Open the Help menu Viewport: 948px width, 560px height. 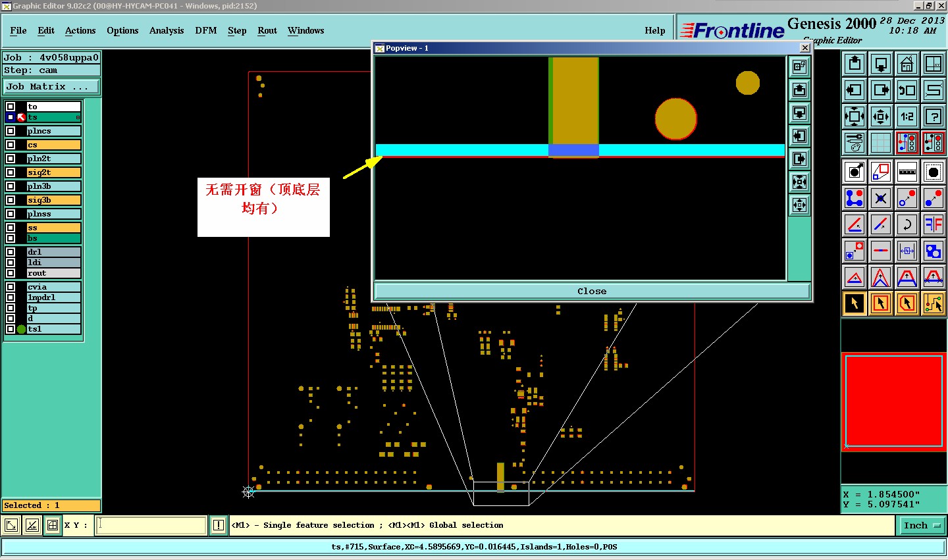point(655,30)
